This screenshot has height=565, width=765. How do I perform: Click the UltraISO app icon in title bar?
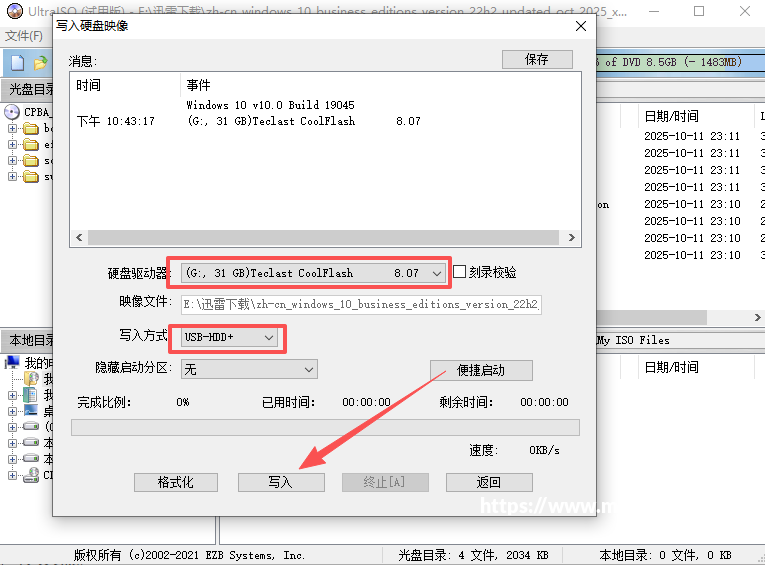(15, 10)
